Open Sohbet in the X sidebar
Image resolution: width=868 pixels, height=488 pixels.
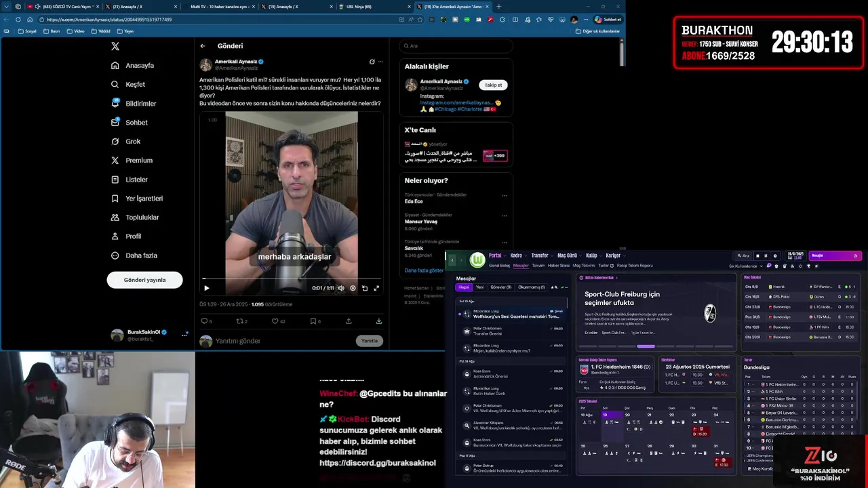click(129, 123)
